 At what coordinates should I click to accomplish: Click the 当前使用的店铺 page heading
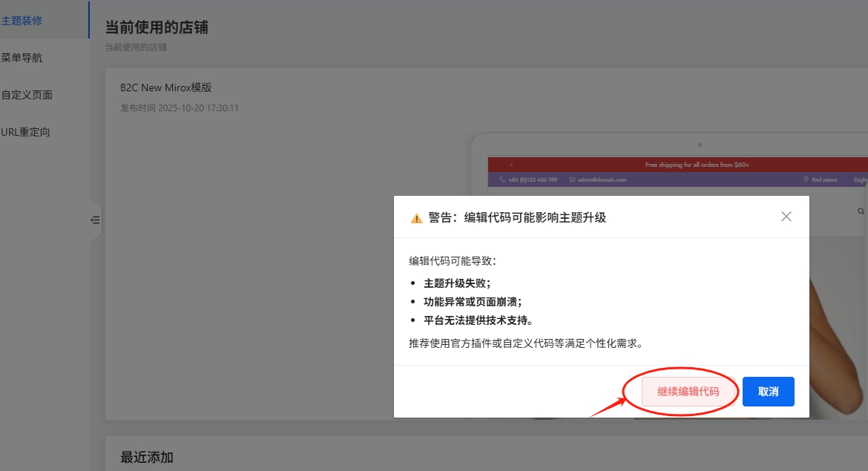click(157, 27)
